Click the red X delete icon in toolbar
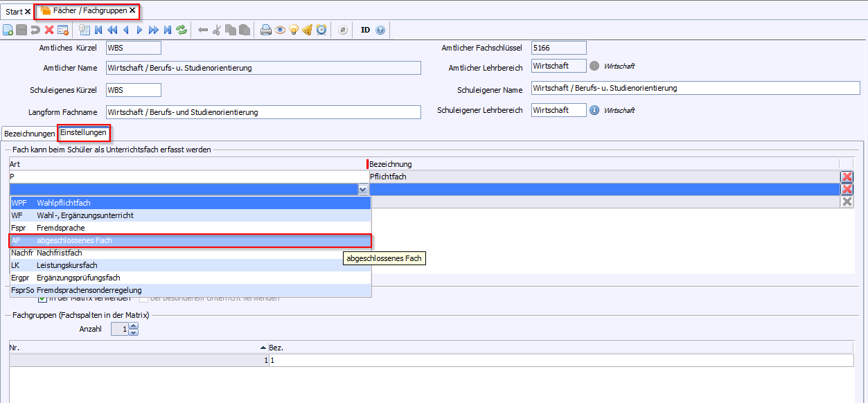This screenshot has height=403, width=868. coord(49,30)
